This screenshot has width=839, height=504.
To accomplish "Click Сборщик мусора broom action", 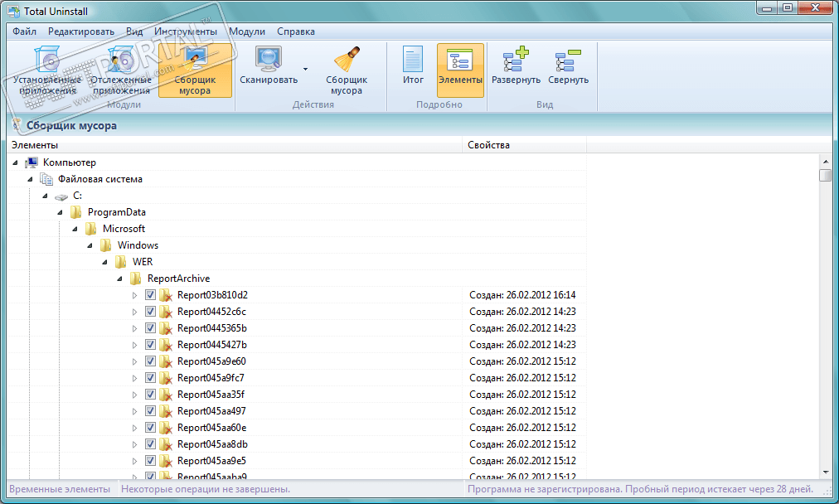I will (x=347, y=70).
